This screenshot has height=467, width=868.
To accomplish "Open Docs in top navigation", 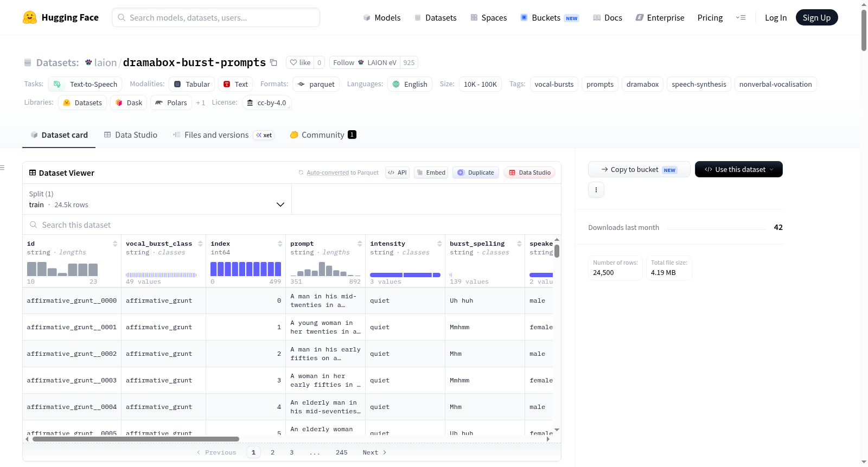I will (x=607, y=17).
